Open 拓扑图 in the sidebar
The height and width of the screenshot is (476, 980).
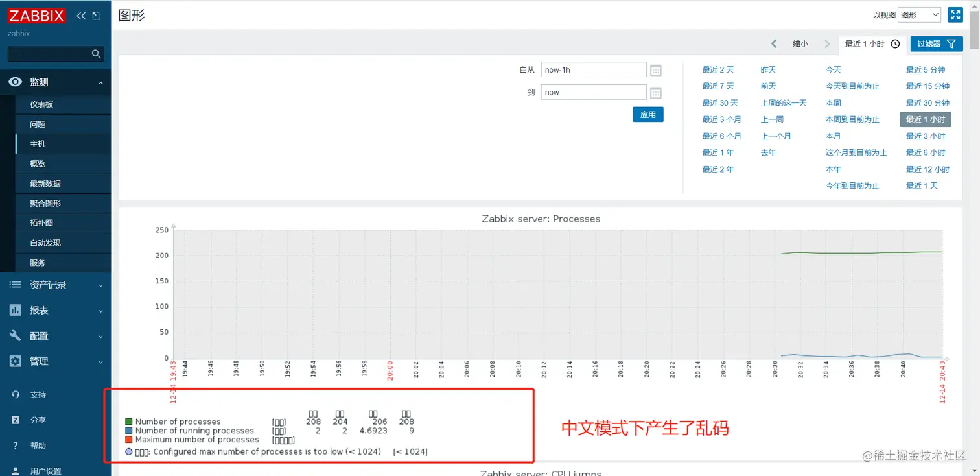41,223
